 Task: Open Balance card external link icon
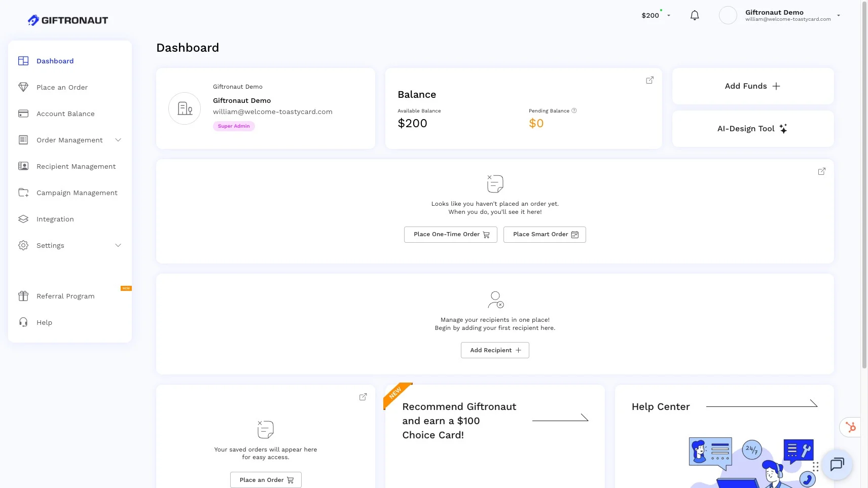pos(649,80)
